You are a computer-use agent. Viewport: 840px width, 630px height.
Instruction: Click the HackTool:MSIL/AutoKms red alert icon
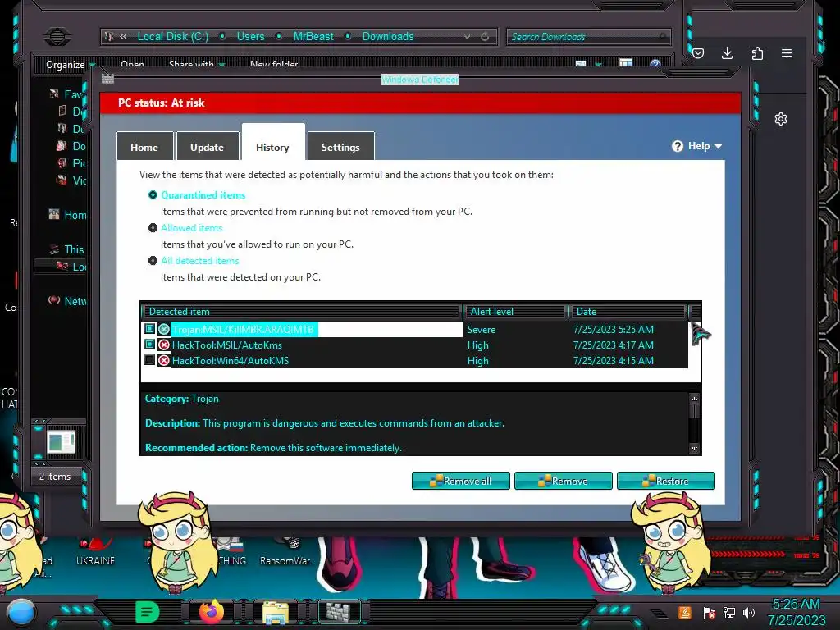pos(164,345)
